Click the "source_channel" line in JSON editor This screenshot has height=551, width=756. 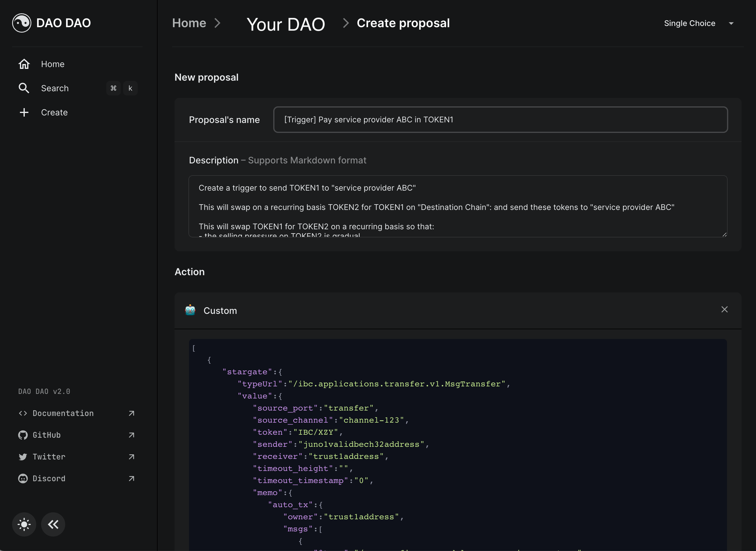(331, 420)
